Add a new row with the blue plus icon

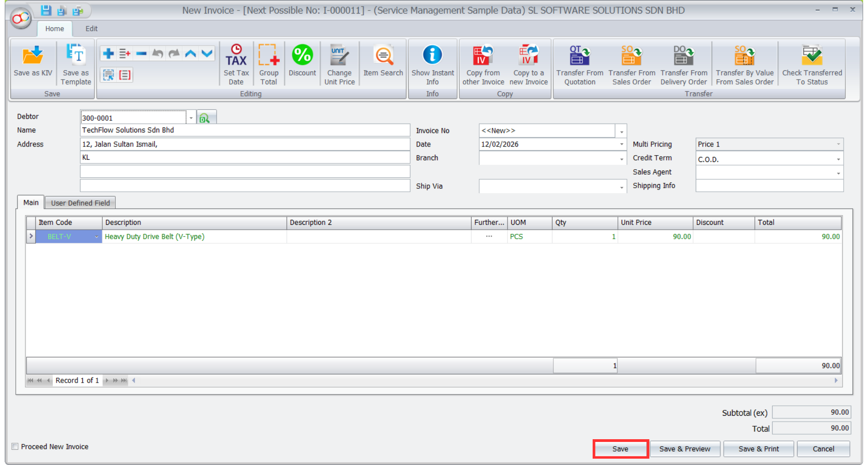[x=108, y=54]
